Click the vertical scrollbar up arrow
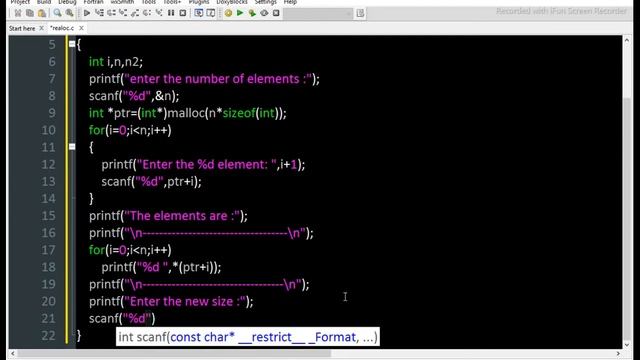640x360 pixels. pos(627,40)
